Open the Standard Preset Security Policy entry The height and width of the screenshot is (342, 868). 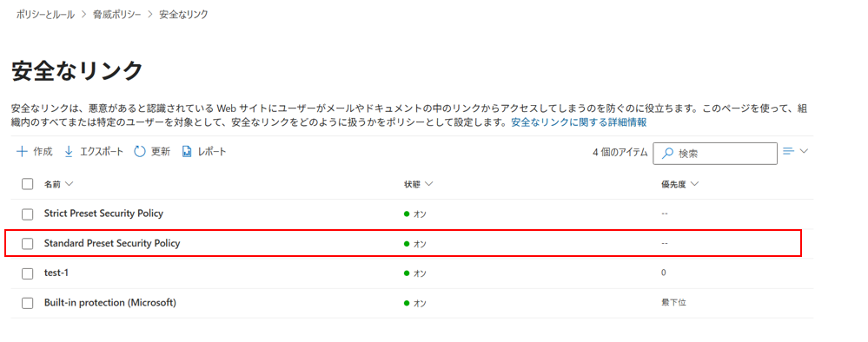coord(112,243)
